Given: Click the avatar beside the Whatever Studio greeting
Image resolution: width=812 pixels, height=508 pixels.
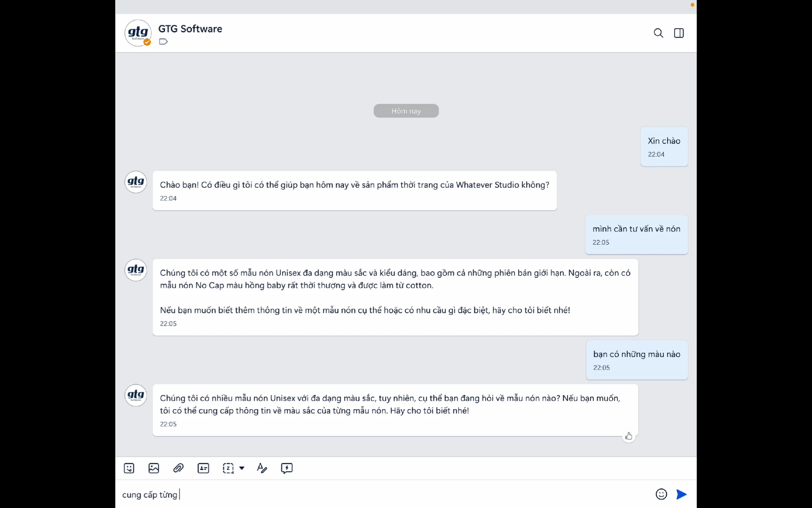Looking at the screenshot, I should (136, 182).
